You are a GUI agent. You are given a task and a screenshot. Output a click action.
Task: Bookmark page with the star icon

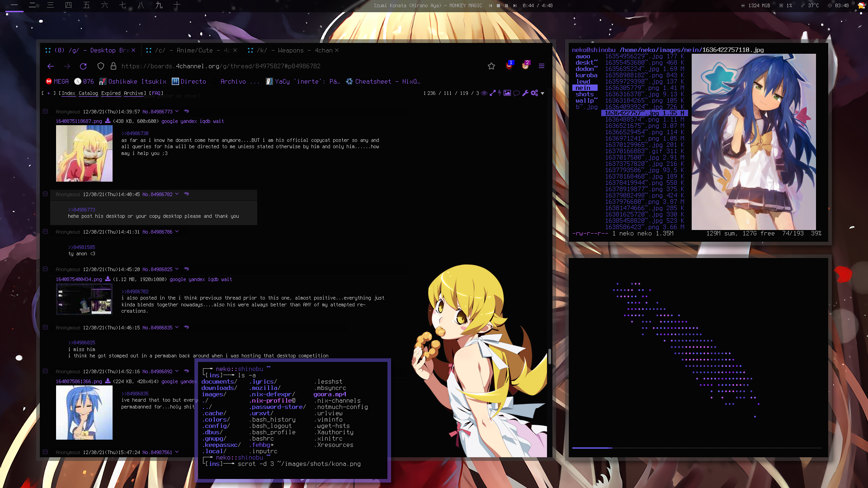[x=491, y=66]
